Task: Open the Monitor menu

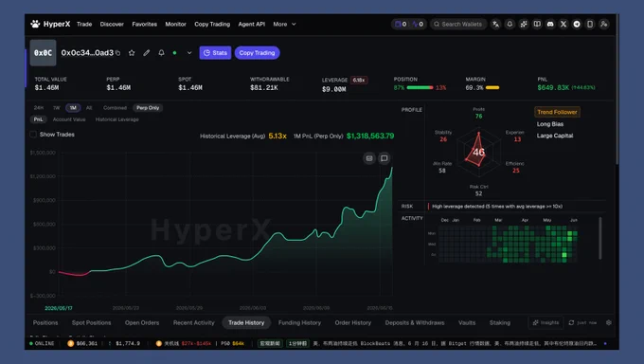Action: tap(175, 25)
